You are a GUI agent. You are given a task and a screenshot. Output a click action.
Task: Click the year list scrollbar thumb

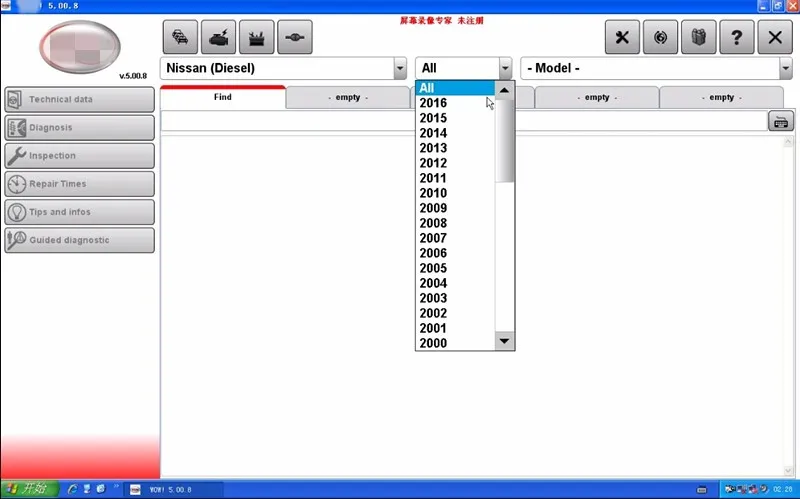505,141
